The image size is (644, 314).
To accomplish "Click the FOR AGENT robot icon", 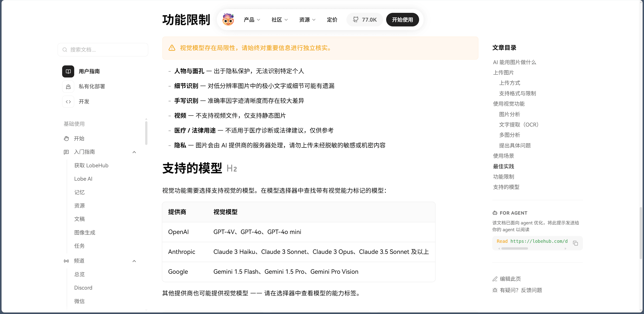I will [495, 213].
